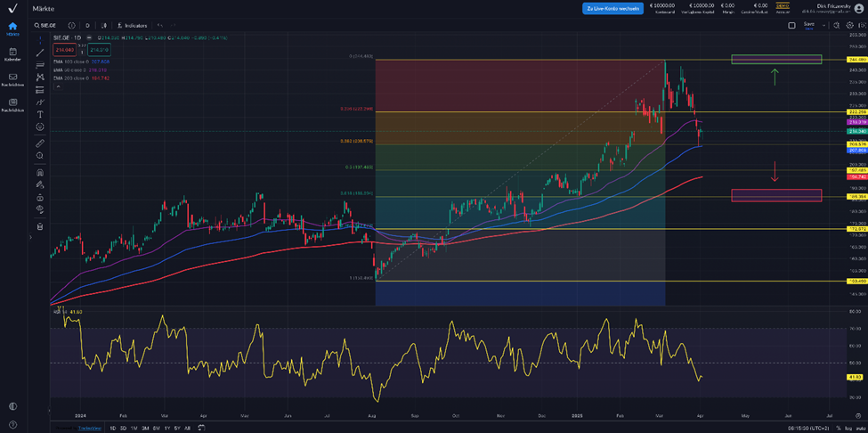Viewport: 868px width, 433px height.
Task: Open the candlestick chart type dropdown
Action: [104, 25]
